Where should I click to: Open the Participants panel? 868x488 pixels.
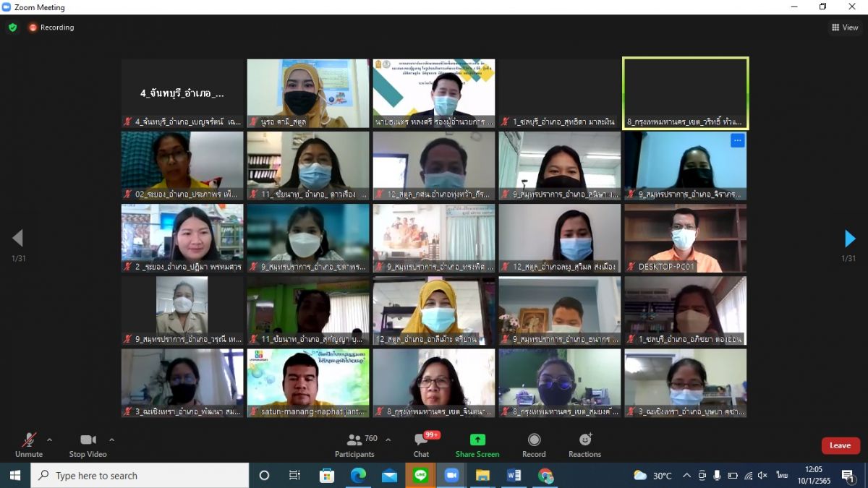[x=354, y=445]
